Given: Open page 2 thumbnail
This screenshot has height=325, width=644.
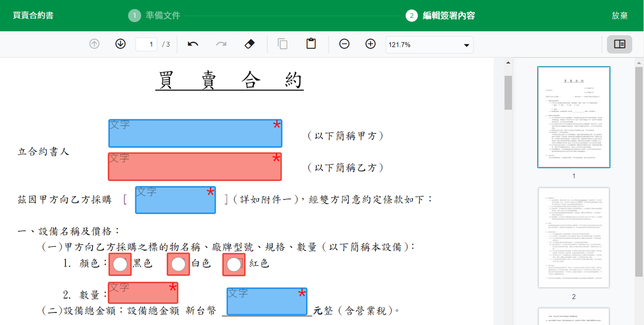Looking at the screenshot, I should (x=573, y=237).
